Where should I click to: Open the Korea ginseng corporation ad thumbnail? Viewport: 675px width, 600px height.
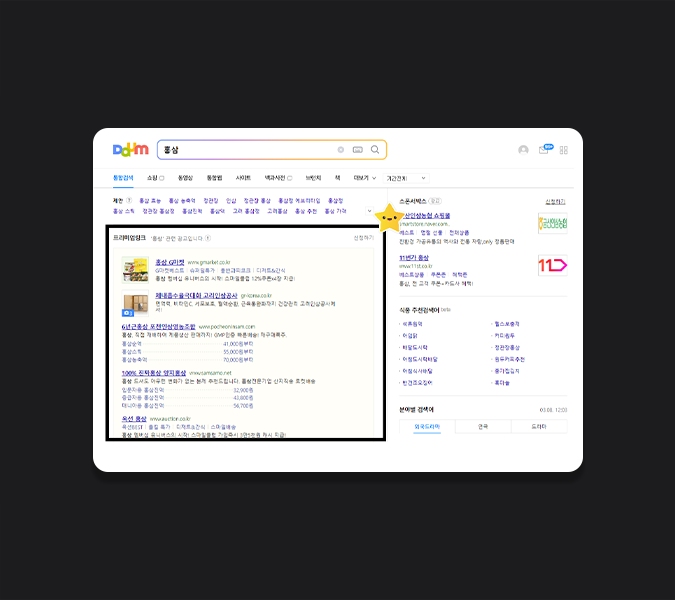(x=135, y=303)
